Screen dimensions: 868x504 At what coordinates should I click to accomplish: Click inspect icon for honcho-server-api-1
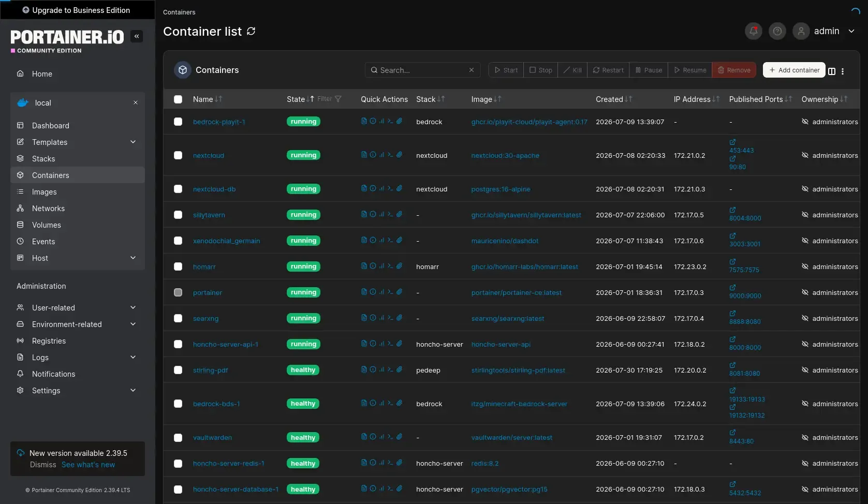tap(373, 344)
